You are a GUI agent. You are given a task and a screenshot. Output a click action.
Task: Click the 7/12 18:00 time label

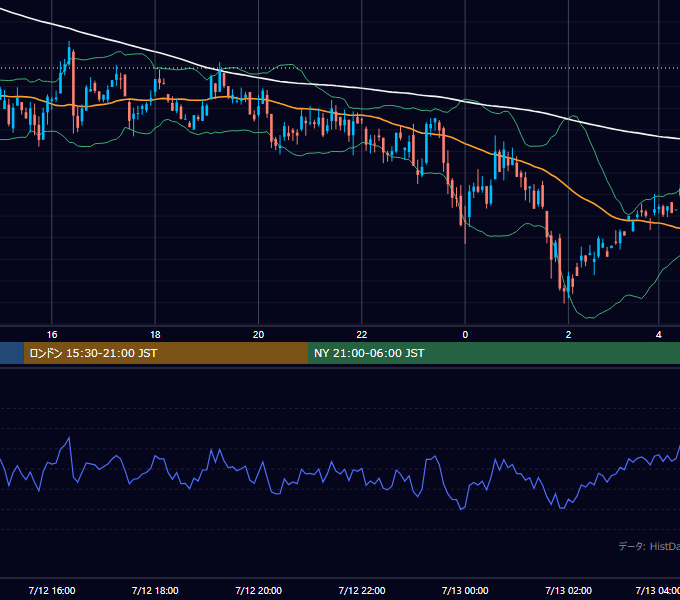coord(155,590)
